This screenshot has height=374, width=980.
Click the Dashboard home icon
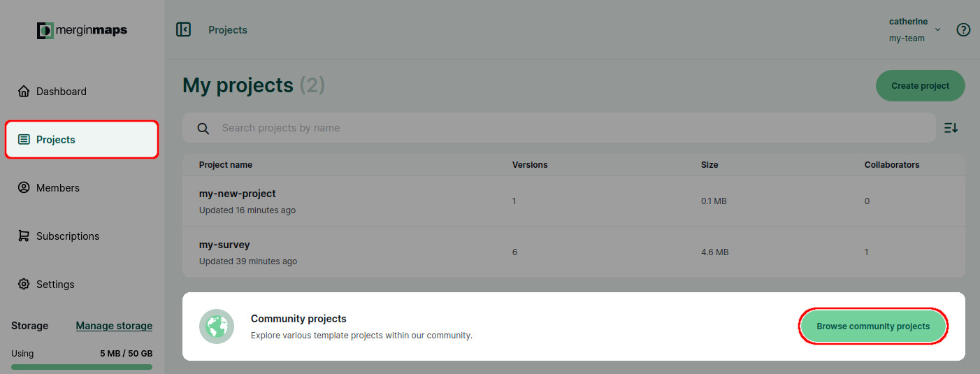tap(24, 92)
